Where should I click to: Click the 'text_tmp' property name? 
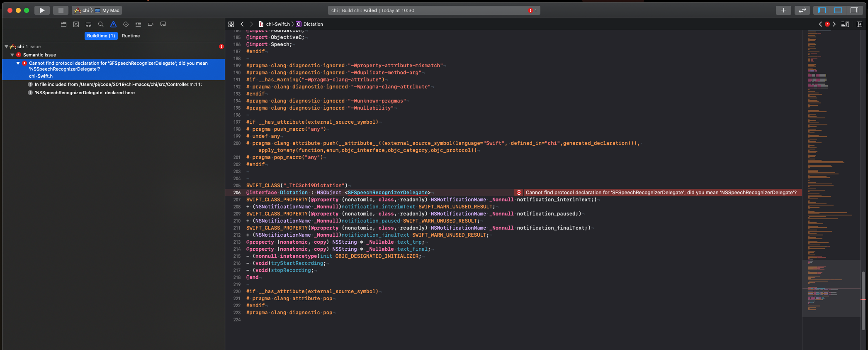point(409,242)
